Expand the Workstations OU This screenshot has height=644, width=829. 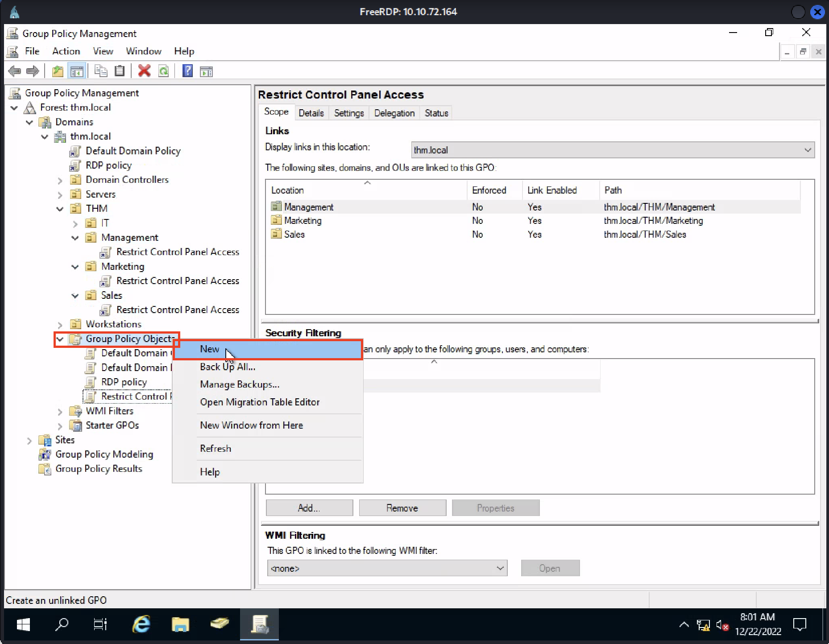click(60, 325)
